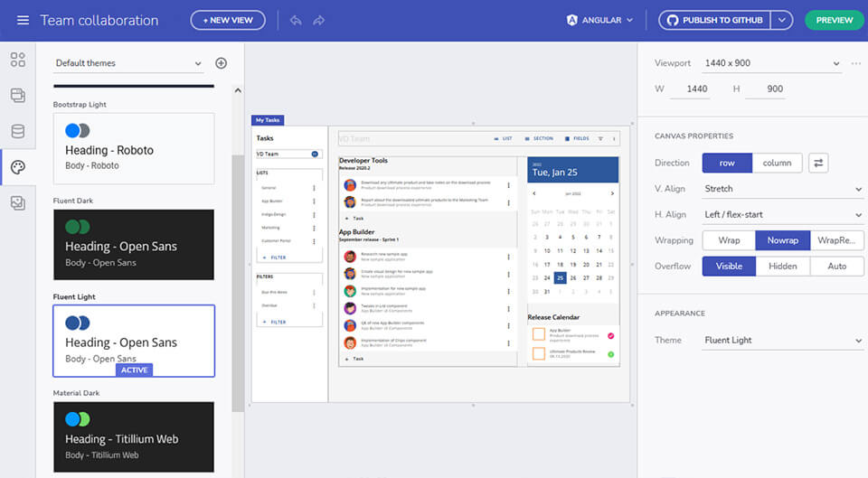Viewport: 868px width, 478px height.
Task: Set overflow to Auto
Action: coord(837,267)
